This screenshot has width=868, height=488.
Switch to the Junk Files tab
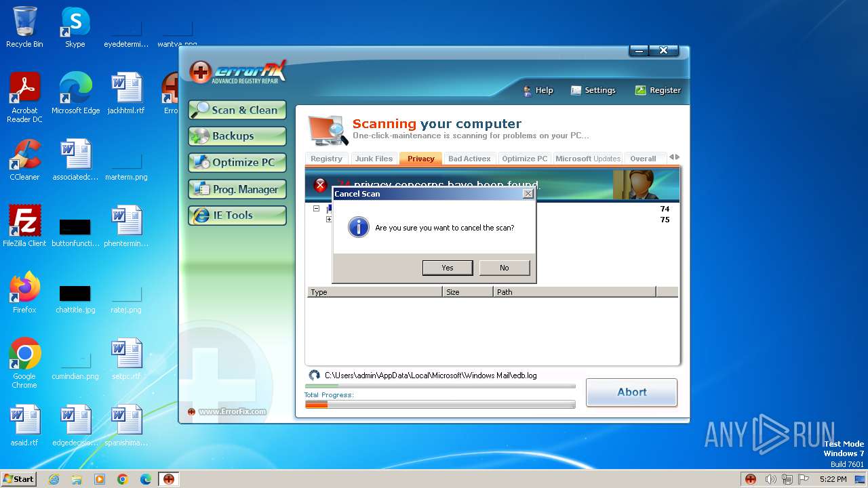(x=374, y=159)
